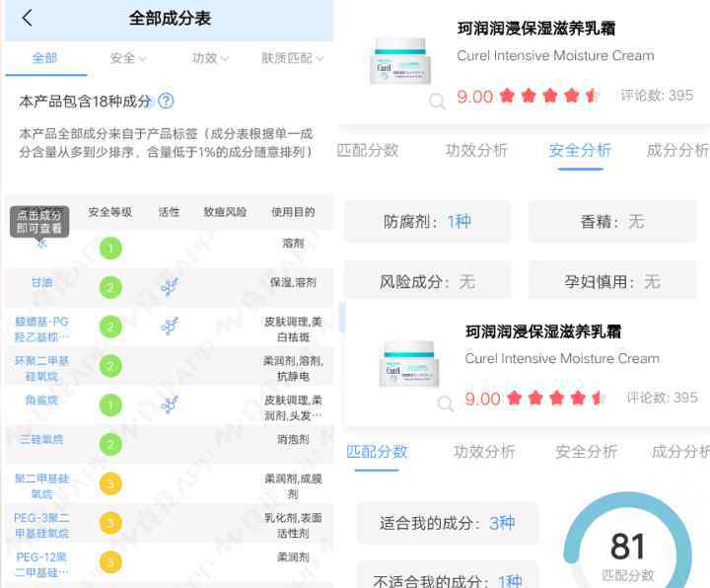The image size is (710, 588).
Task: Open ingredient 鲸蜡基-PG 羟乙基棕… details
Action: point(41,330)
